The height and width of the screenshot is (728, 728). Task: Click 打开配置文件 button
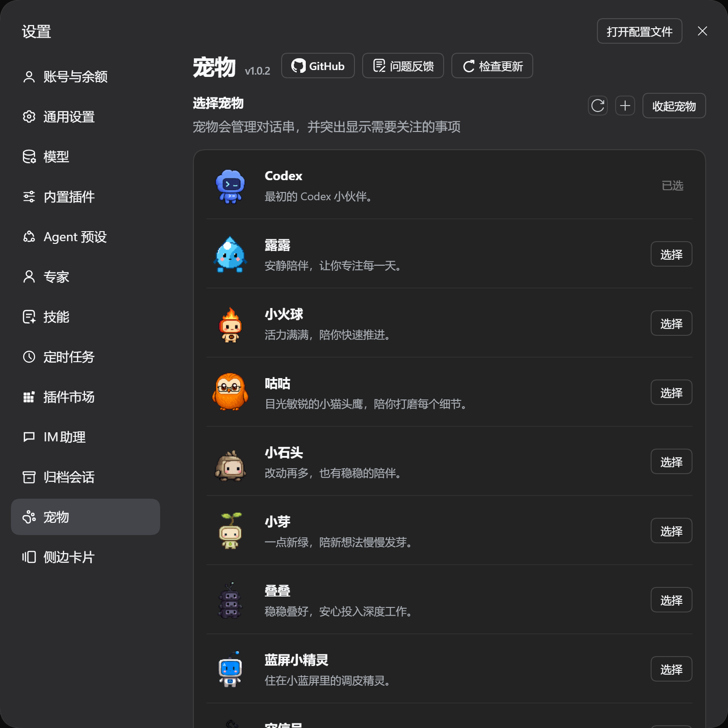[x=639, y=31]
